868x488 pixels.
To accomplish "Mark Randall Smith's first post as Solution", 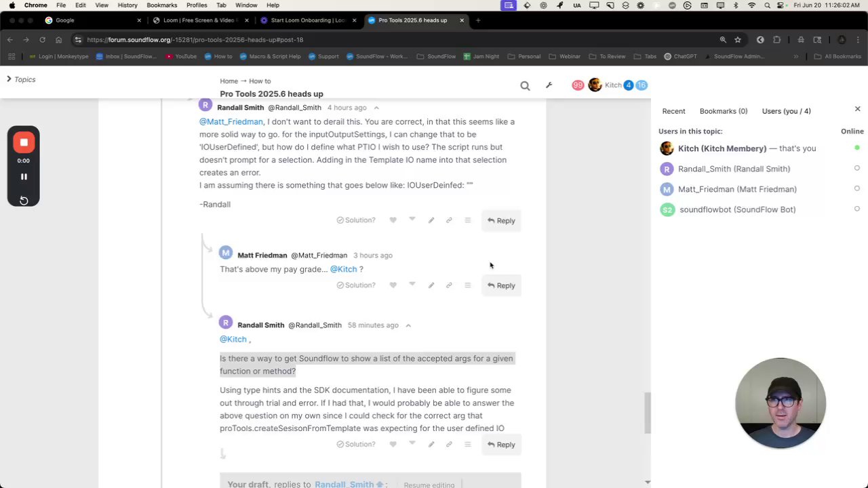I will [x=356, y=220].
